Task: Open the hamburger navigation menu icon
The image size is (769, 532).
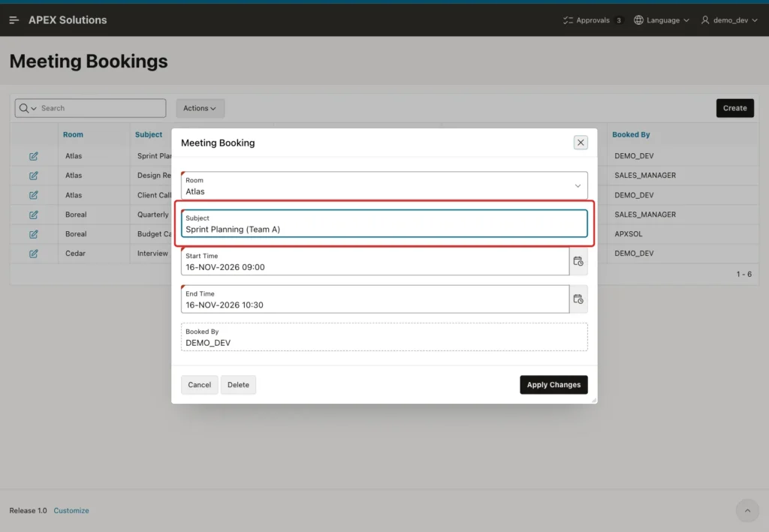Action: 14,20
